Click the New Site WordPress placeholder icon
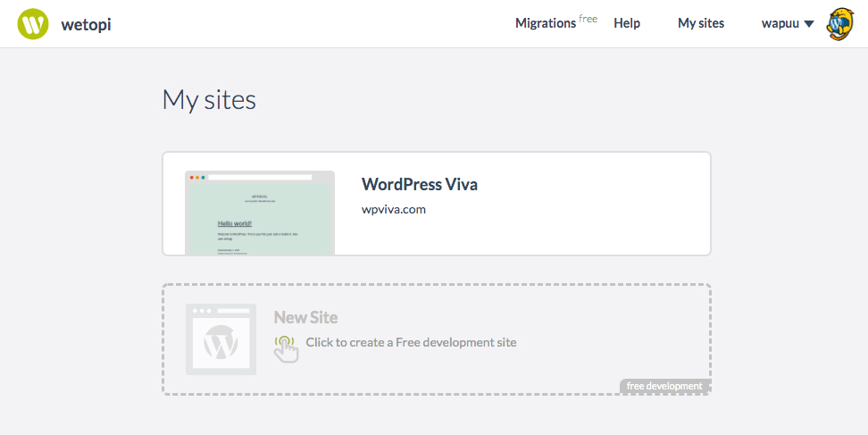Viewport: 868px width, 435px height. (221, 339)
